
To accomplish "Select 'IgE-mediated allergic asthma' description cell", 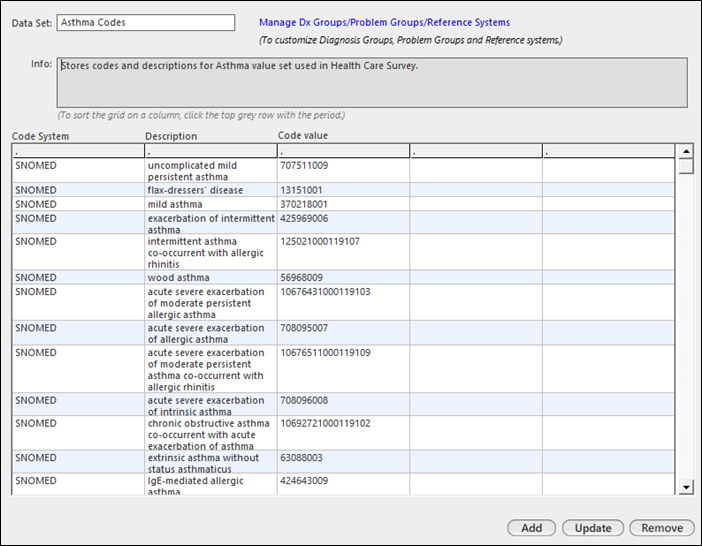I will point(211,485).
